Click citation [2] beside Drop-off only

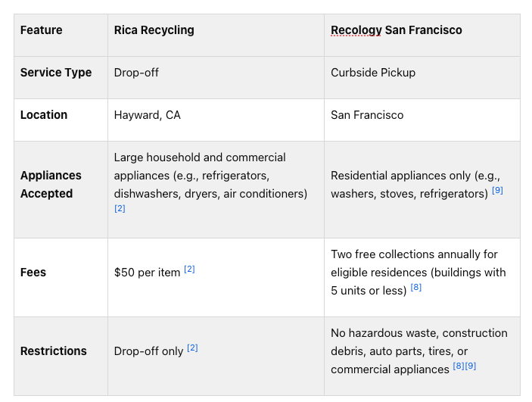point(192,347)
